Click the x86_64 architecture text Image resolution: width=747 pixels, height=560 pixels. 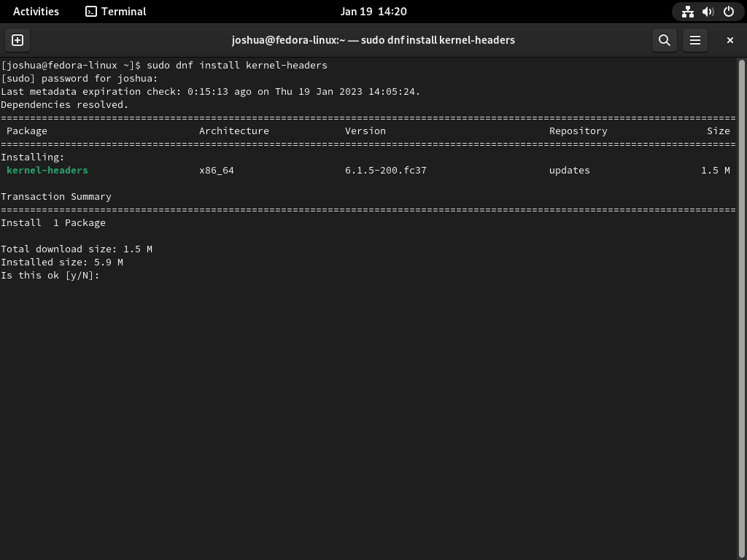click(x=218, y=170)
